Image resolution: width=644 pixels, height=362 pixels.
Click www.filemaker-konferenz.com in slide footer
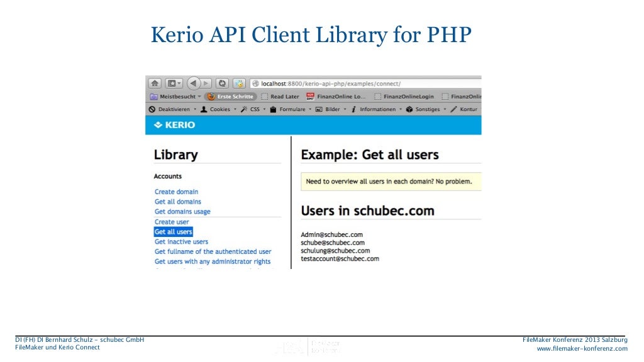coord(582,348)
